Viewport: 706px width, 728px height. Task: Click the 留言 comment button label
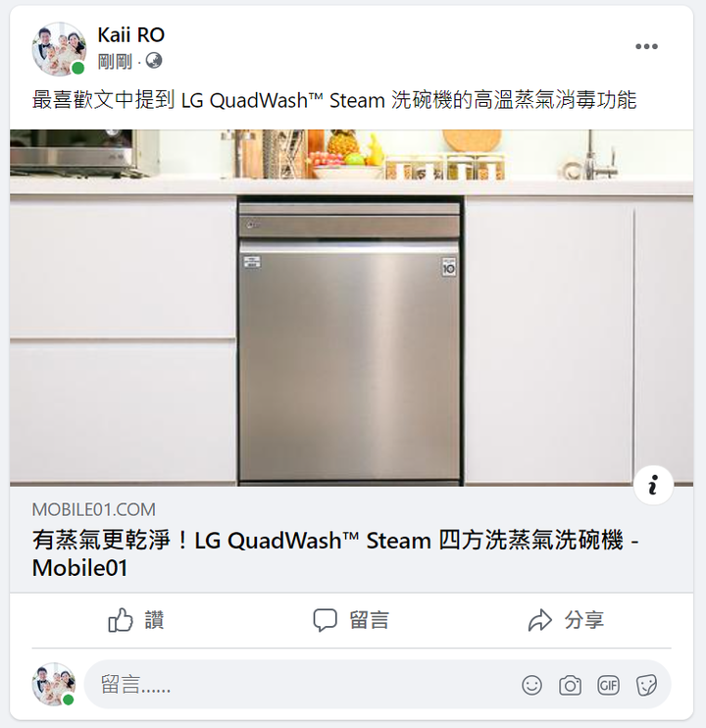coord(370,620)
